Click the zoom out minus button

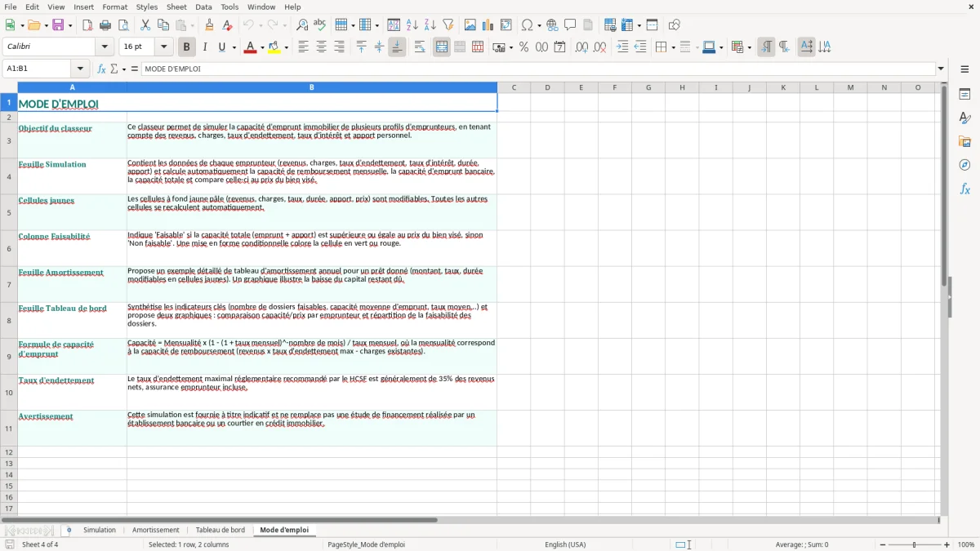pyautogui.click(x=882, y=544)
